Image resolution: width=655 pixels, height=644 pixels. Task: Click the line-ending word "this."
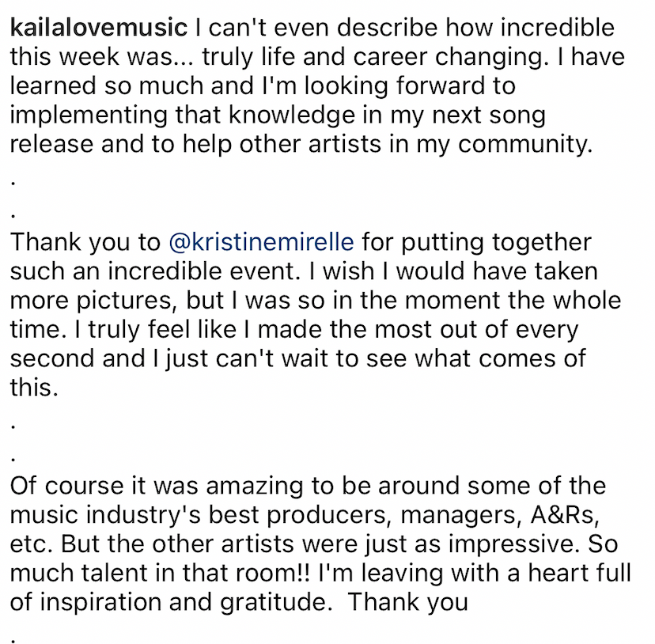34,388
